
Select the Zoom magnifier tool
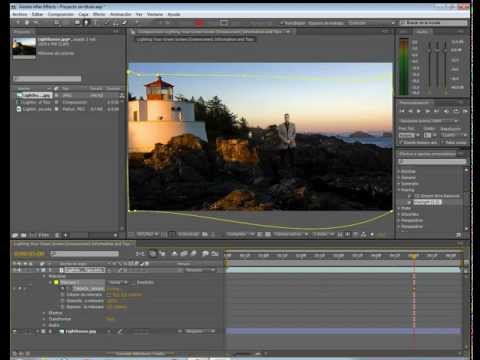[35, 23]
